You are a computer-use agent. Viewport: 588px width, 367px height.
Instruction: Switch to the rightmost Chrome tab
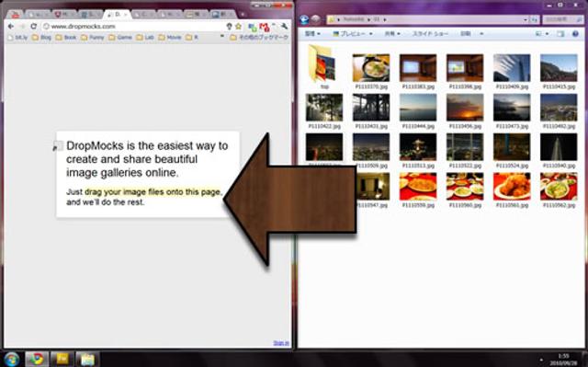tap(222, 15)
